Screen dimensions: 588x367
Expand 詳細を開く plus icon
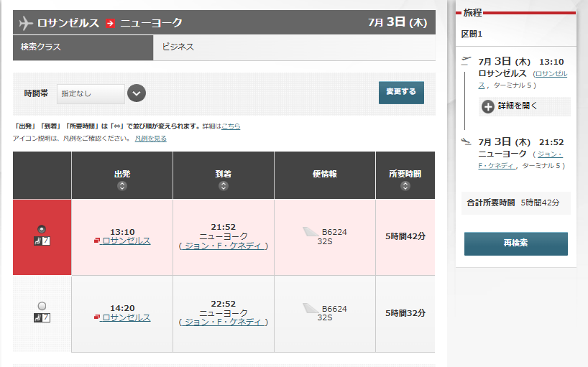[487, 107]
